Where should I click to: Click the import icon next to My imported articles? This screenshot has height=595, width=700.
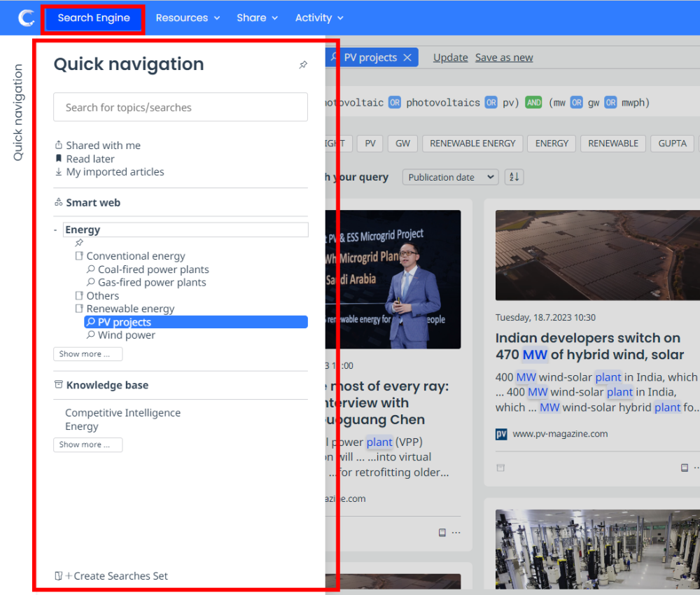pos(59,171)
